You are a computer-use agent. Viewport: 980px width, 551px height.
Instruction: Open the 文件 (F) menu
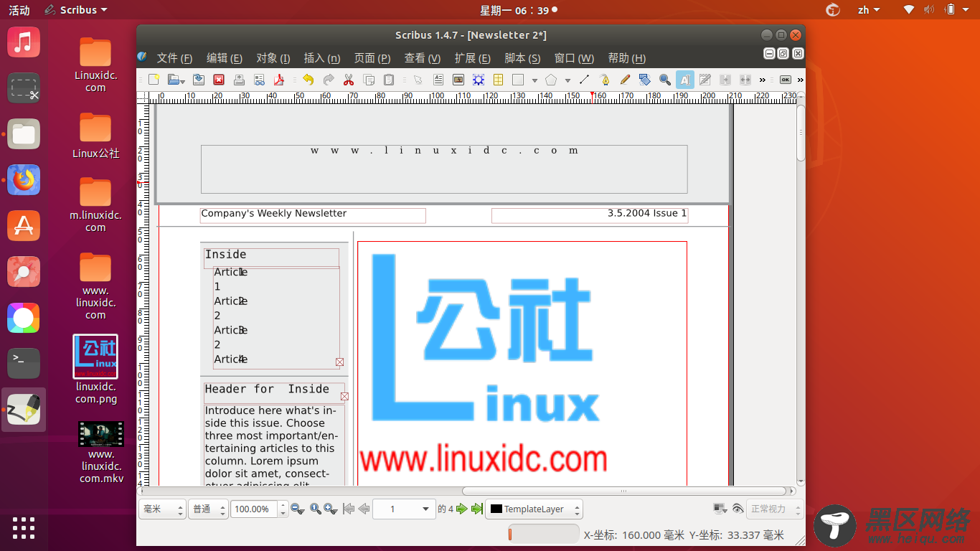click(x=174, y=58)
